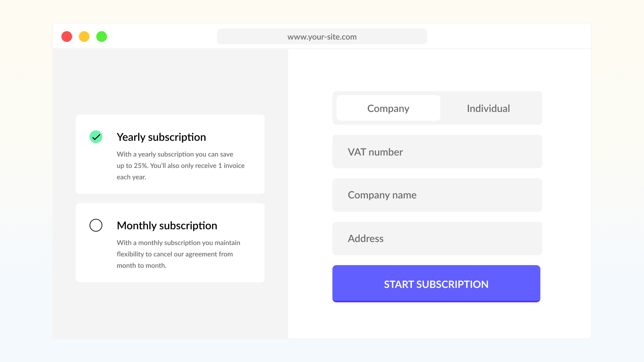This screenshot has height=362, width=644.
Task: Click the monthly plan description paragraph
Action: (x=178, y=254)
